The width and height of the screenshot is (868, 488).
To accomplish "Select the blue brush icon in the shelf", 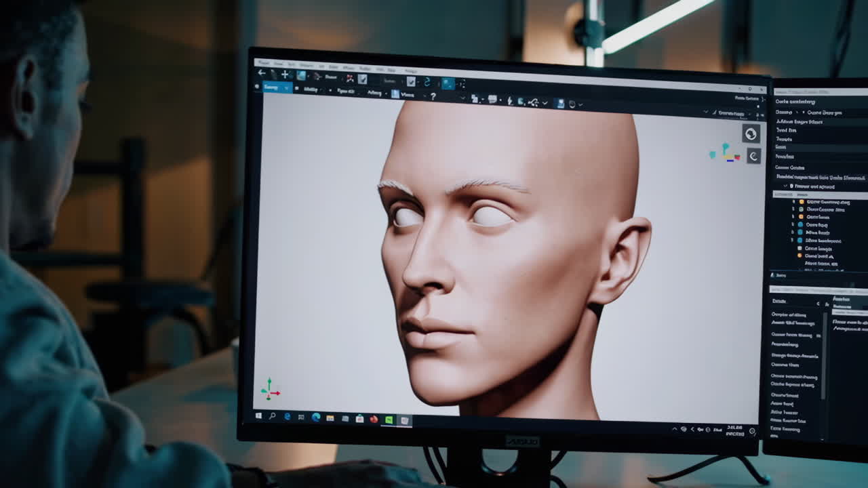I will coord(300,76).
